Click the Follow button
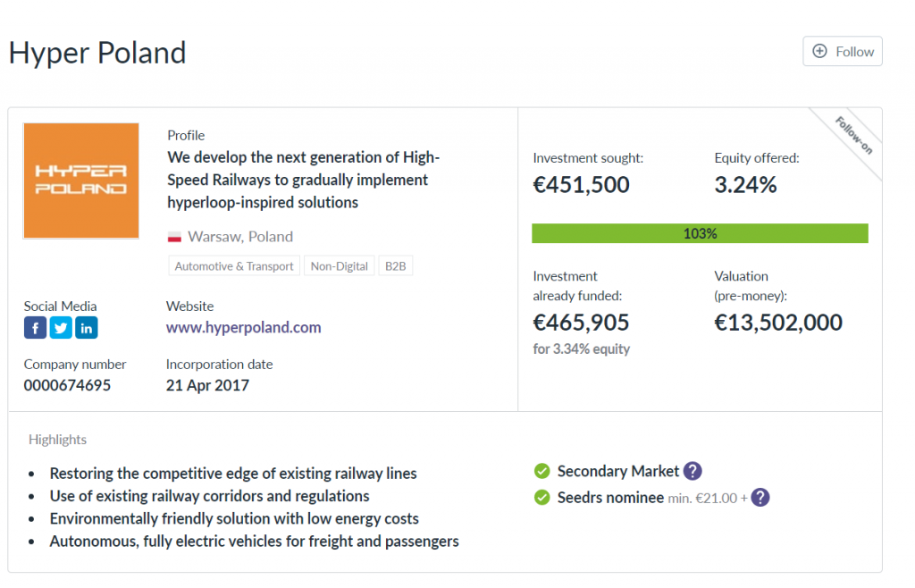This screenshot has height=588, width=915. [843, 52]
